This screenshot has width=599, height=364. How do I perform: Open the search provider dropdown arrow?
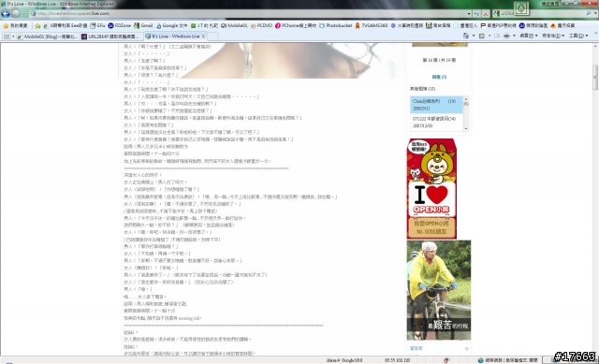point(594,13)
